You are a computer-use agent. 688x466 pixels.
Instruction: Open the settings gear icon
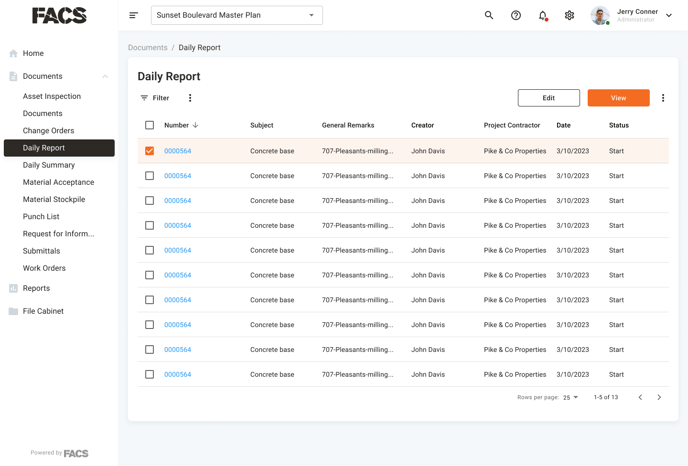570,15
